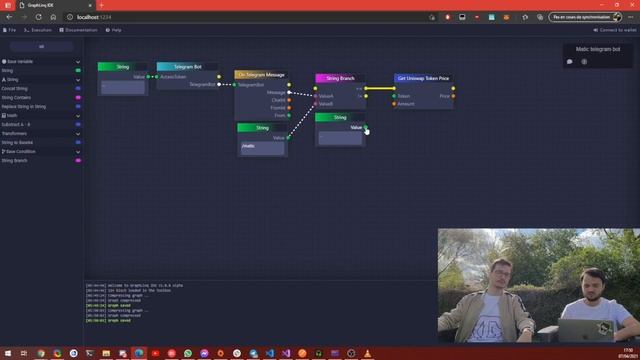The image size is (640, 360).
Task: Open the Documentation menu
Action: (78, 30)
